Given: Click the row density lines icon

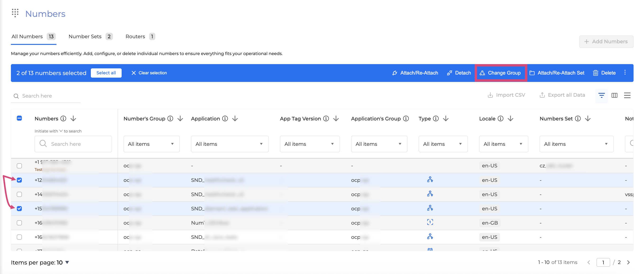Looking at the screenshot, I should pos(627,95).
